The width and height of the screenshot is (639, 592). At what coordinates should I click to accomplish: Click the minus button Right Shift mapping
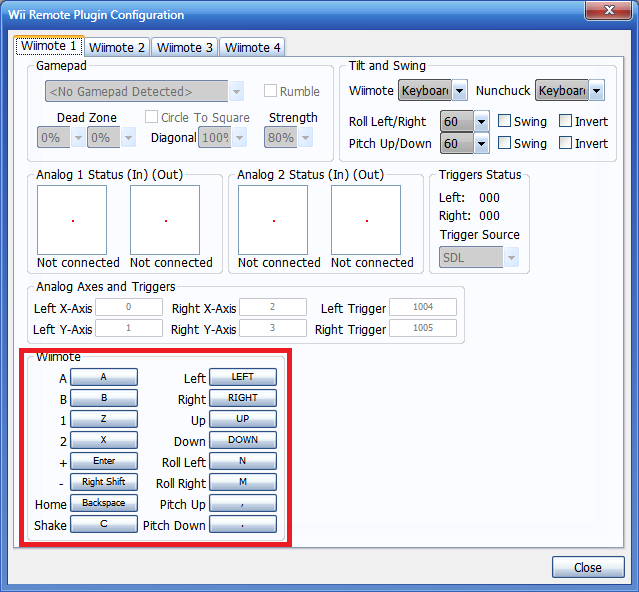103,482
